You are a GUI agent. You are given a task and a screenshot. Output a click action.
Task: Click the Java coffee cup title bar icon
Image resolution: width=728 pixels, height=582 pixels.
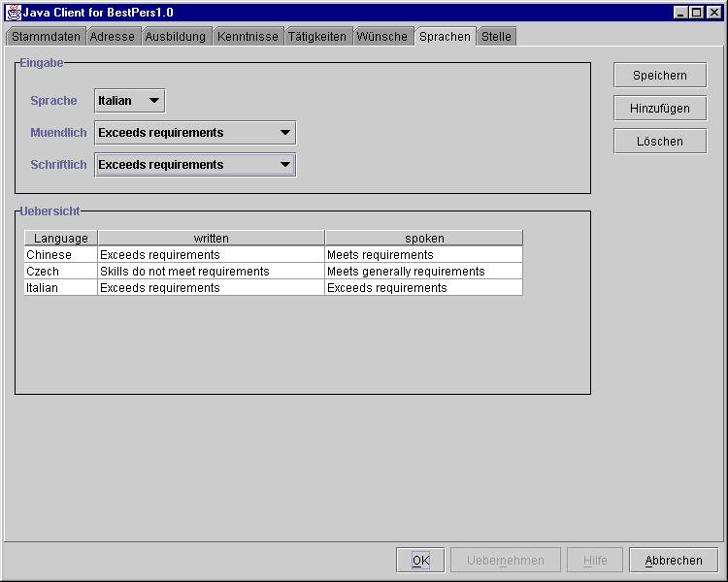coord(14,13)
